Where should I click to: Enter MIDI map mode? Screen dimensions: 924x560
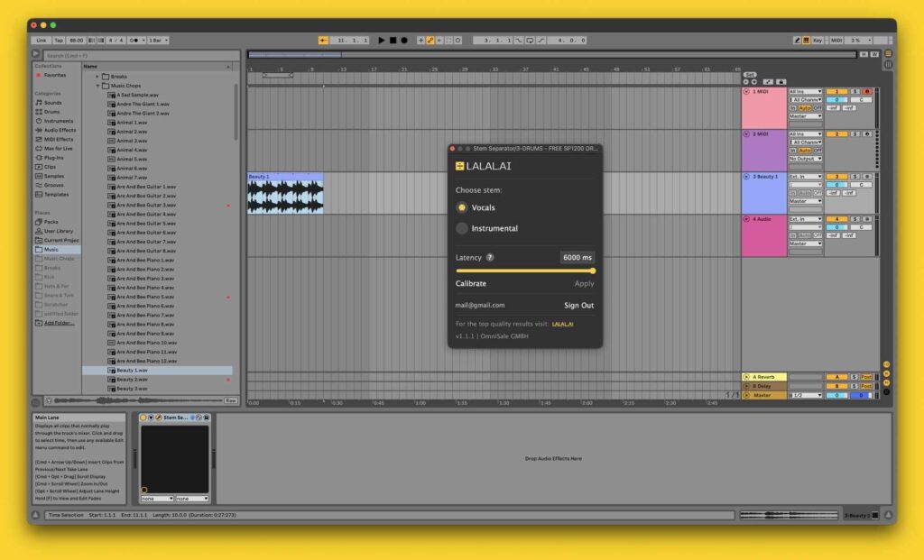pyautogui.click(x=837, y=40)
